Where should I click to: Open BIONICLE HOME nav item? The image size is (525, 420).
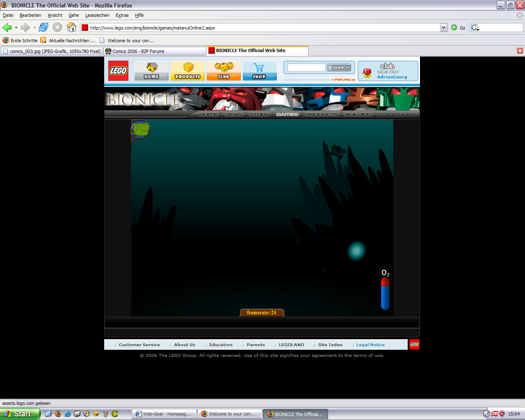[208, 114]
